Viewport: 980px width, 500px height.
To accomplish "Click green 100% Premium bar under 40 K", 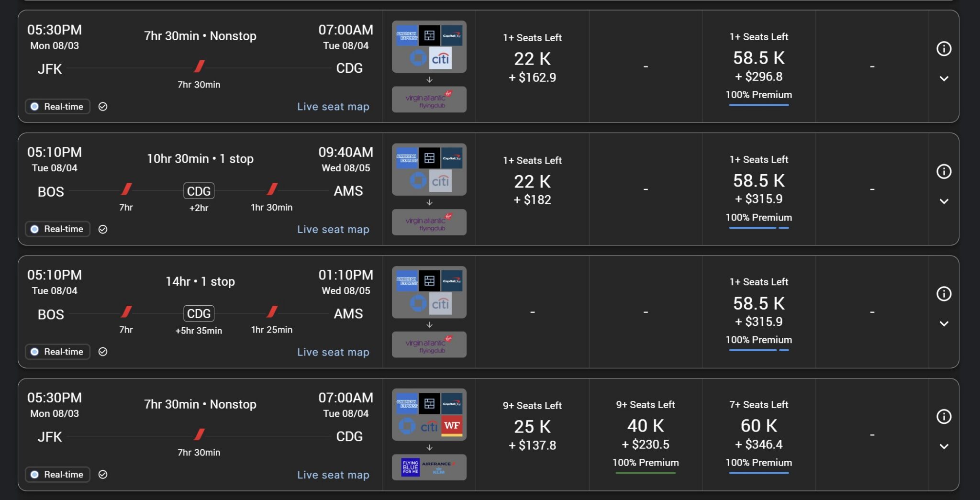I will (x=645, y=473).
